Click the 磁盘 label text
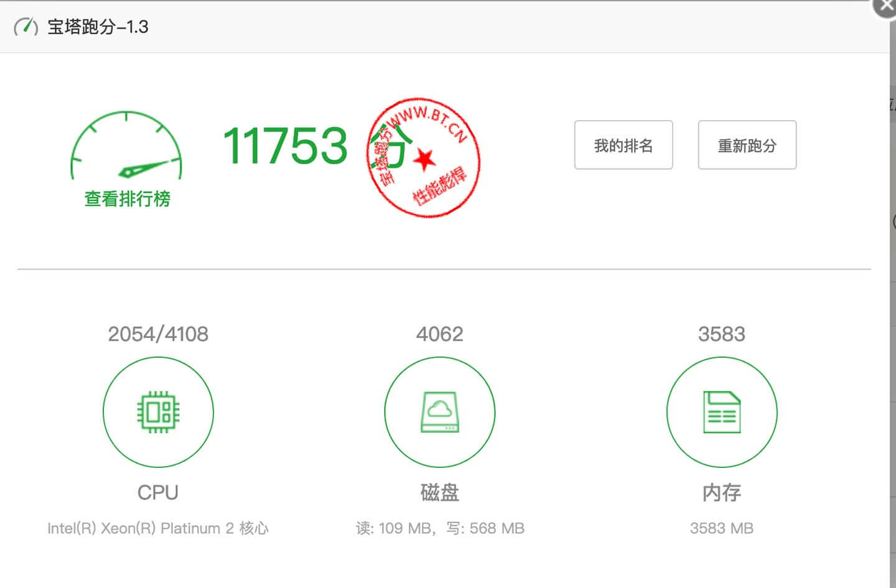896x588 pixels. pos(440,493)
